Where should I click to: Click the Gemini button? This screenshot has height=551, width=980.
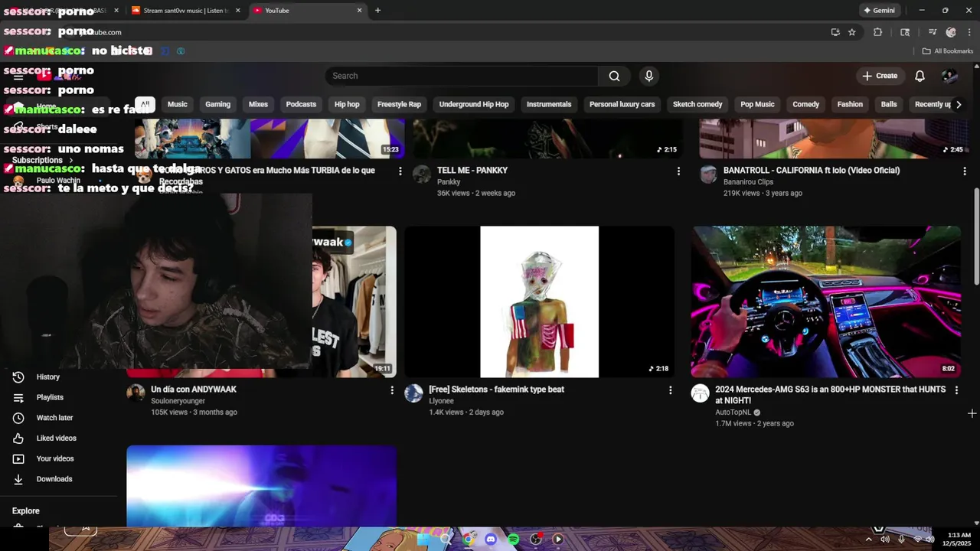tap(879, 11)
